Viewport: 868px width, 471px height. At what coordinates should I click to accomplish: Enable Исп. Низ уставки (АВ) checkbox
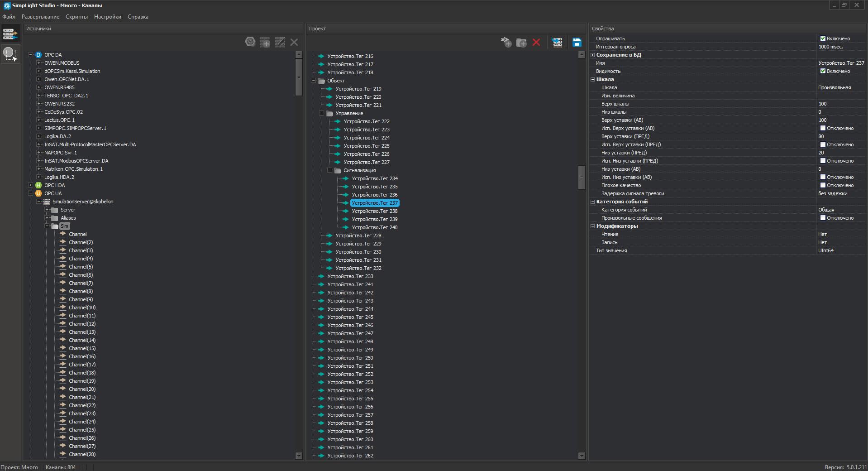coord(823,177)
